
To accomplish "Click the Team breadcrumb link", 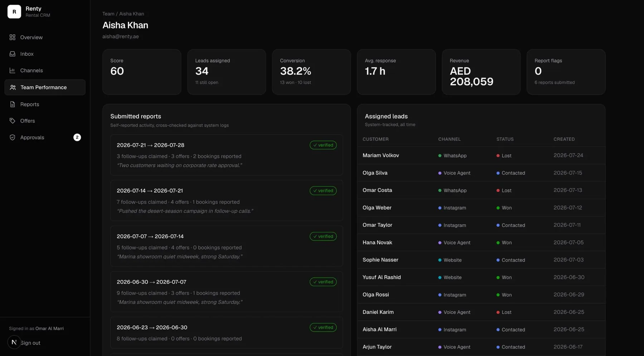I will click(x=108, y=14).
